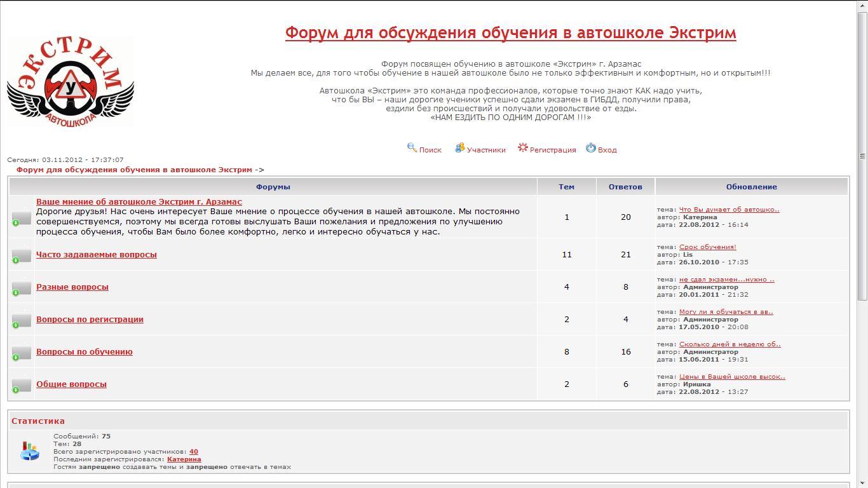Click the magnifier icon next to Поиск

(x=412, y=147)
